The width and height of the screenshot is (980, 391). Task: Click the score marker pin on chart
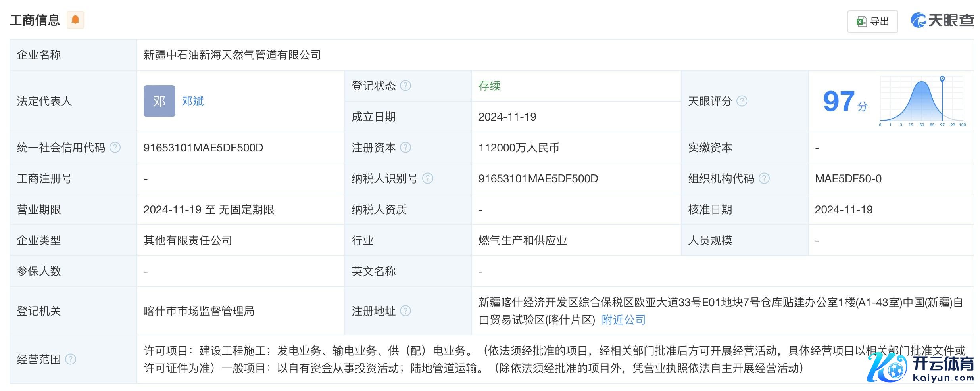942,79
